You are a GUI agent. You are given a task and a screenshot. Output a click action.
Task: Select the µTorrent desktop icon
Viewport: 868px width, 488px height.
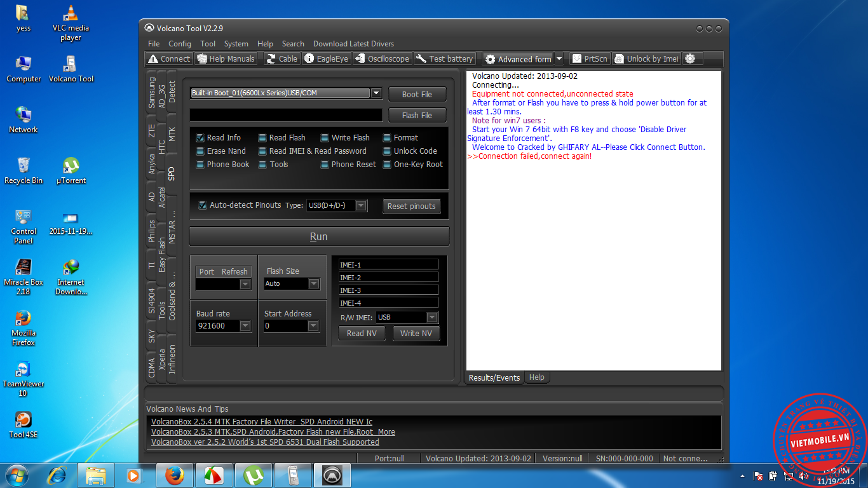click(x=71, y=171)
